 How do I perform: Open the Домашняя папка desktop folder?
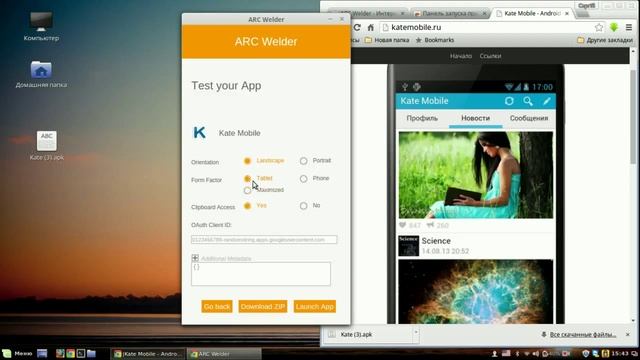click(41, 74)
